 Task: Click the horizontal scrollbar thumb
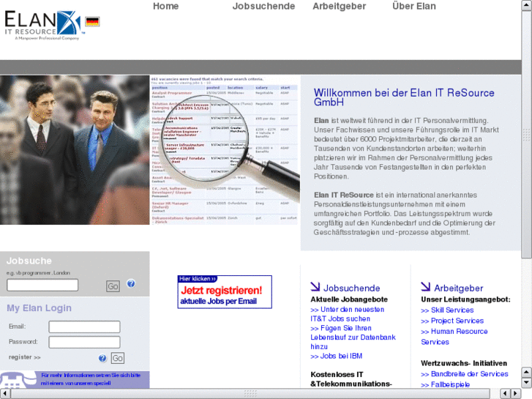click(x=250, y=394)
